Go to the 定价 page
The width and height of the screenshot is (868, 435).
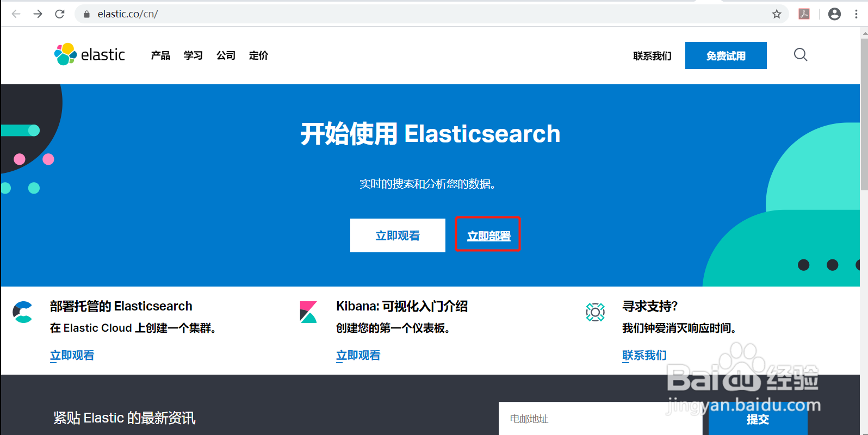click(258, 55)
